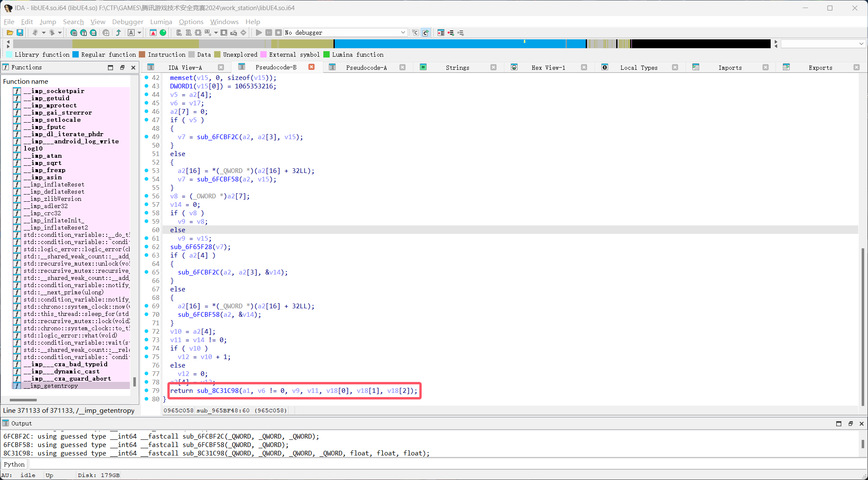868x480 pixels.
Task: Open the Options menu
Action: (x=191, y=22)
